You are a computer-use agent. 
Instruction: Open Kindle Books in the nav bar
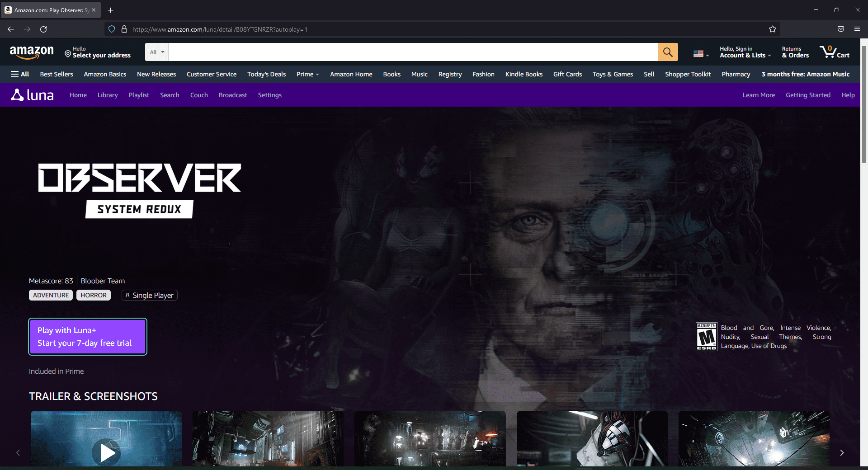pyautogui.click(x=524, y=74)
